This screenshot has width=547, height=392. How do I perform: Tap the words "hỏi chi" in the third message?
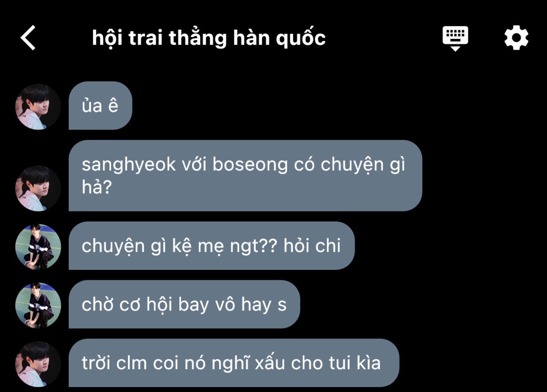312,246
